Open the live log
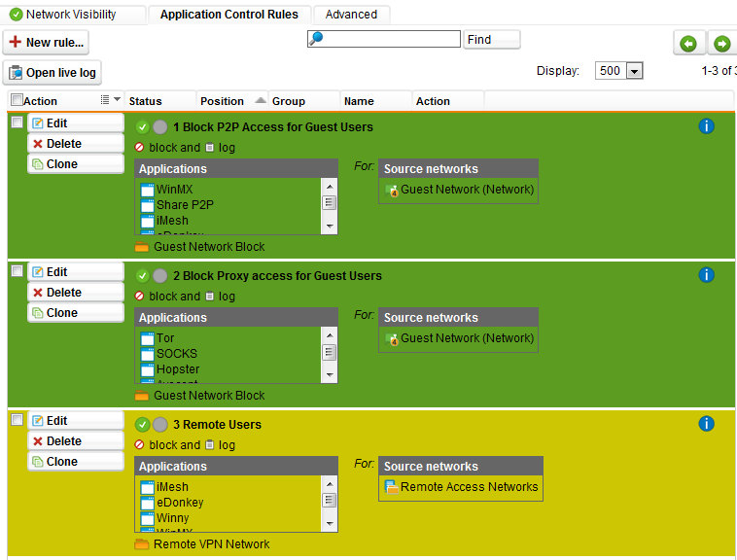 [52, 73]
